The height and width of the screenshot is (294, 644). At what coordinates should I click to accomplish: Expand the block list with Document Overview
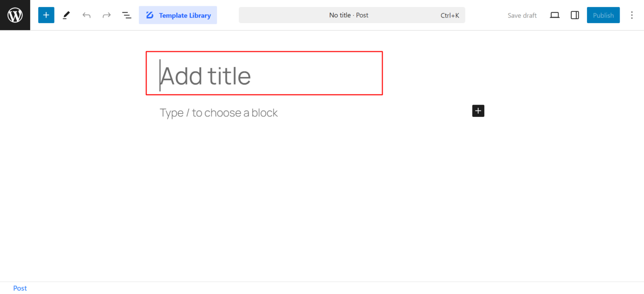coord(127,15)
